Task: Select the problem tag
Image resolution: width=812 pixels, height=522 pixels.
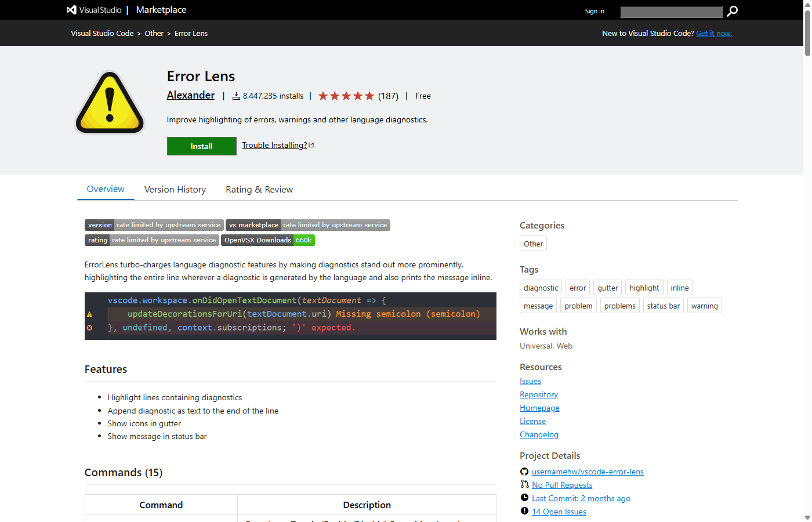Action: [578, 306]
